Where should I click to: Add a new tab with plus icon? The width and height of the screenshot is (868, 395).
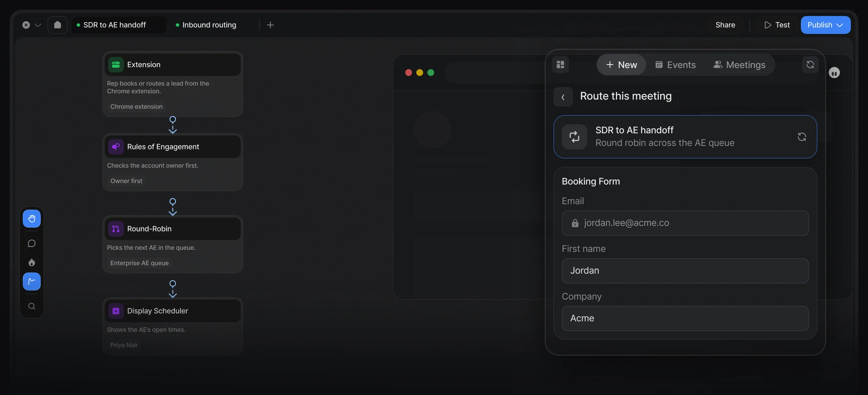coord(270,25)
